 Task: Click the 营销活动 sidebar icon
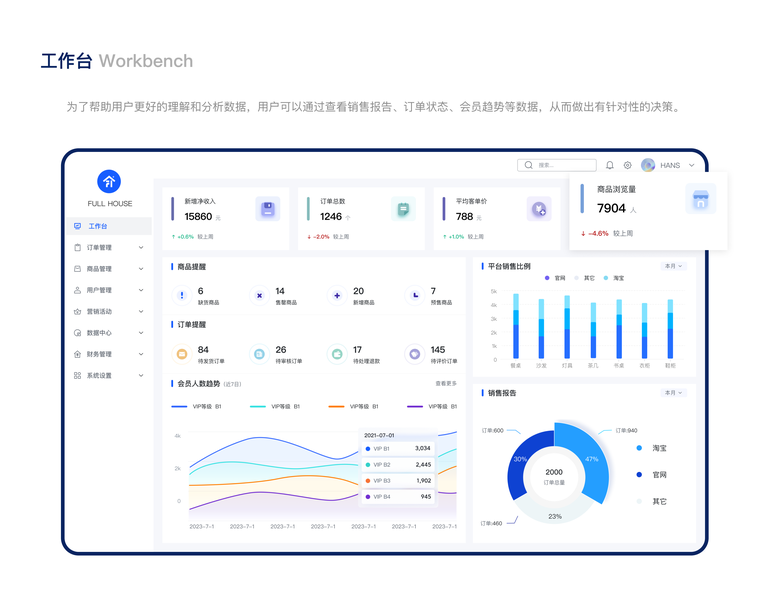pyautogui.click(x=77, y=311)
